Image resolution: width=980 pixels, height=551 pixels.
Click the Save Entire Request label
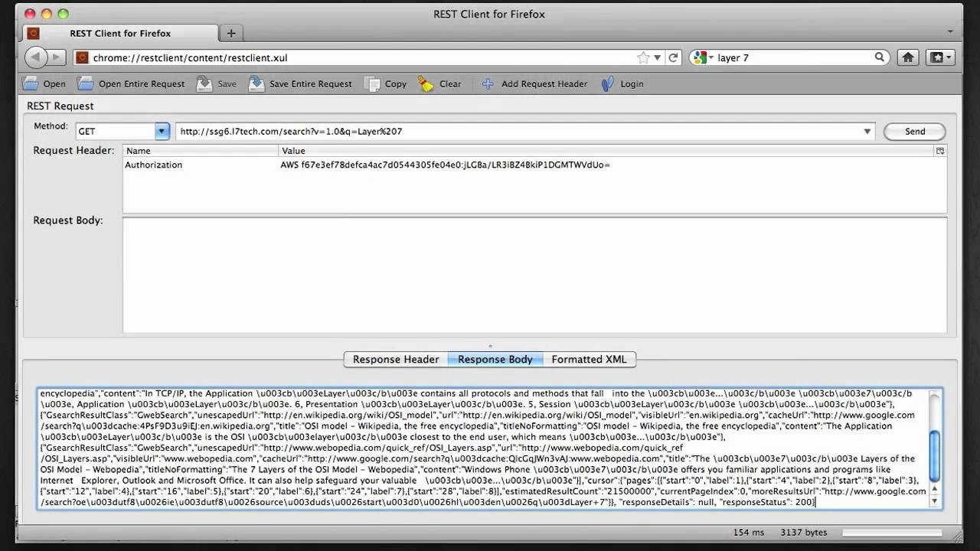coord(311,84)
